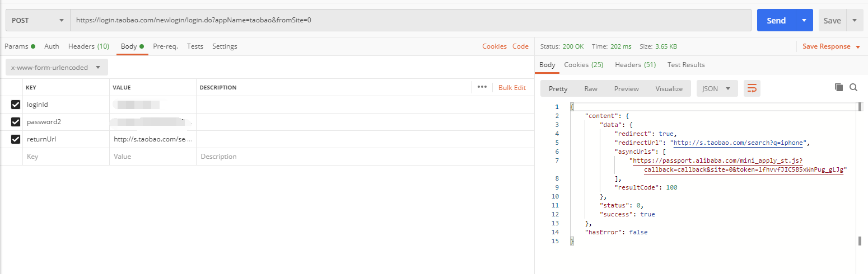Expand the Save Response dropdown

[x=831, y=46]
